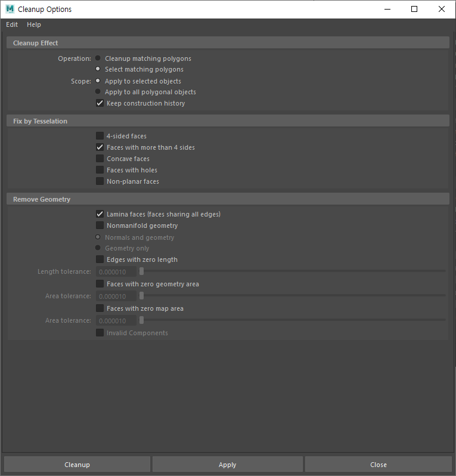This screenshot has width=456, height=476.
Task: Minimize the Cleanup Options window
Action: tap(387, 9)
